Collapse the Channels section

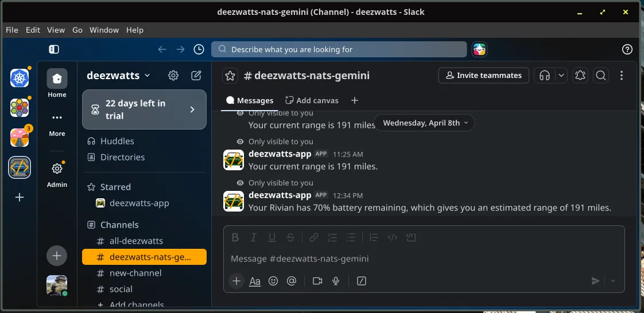[x=119, y=225]
